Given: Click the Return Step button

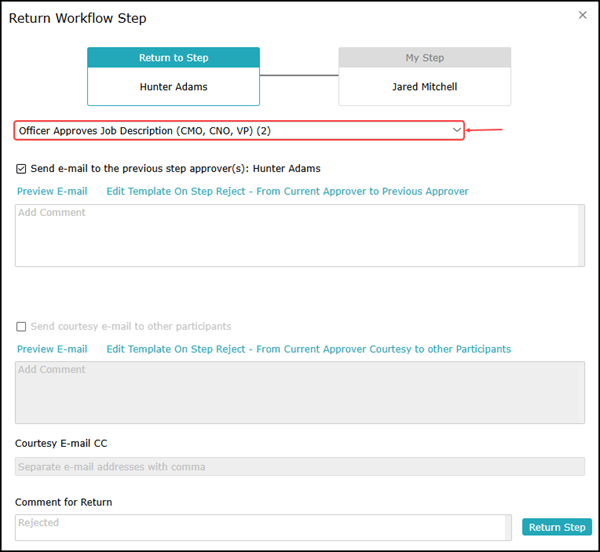Looking at the screenshot, I should pyautogui.click(x=557, y=527).
